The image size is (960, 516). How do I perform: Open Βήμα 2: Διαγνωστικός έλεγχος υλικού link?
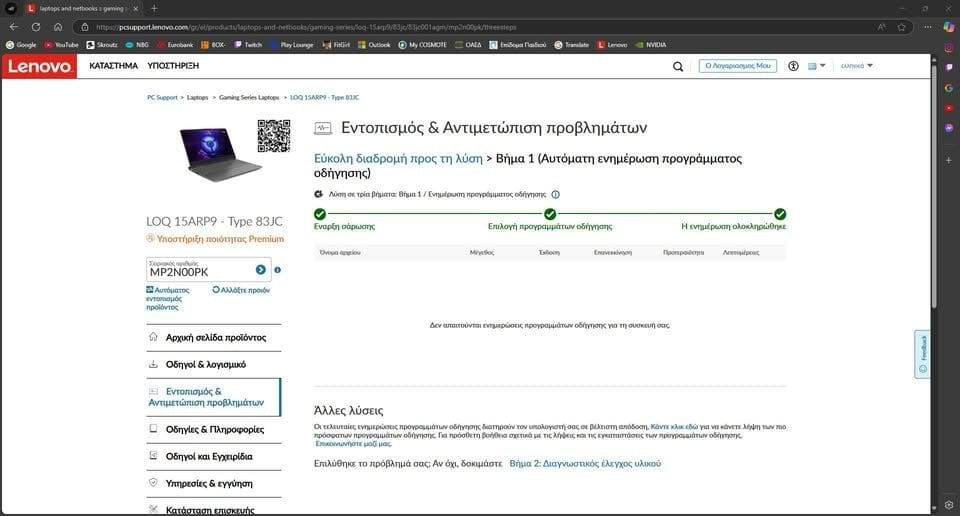coord(585,463)
